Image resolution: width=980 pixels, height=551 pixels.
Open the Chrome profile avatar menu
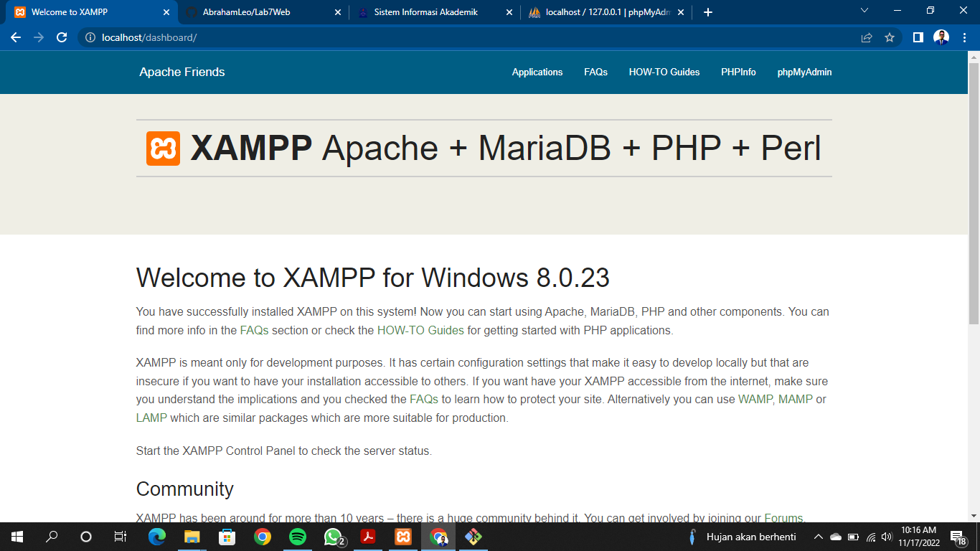coord(941,37)
